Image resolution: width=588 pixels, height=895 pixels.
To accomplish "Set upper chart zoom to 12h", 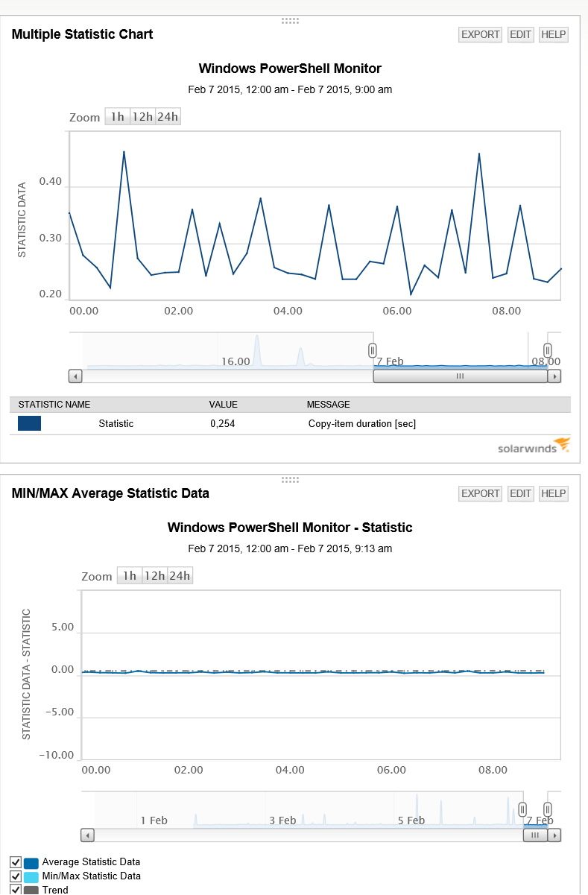I will tap(142, 117).
